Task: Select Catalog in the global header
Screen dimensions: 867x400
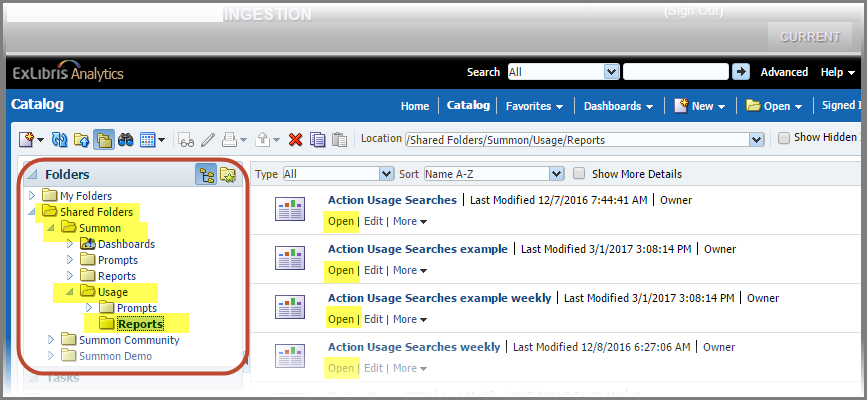Action: click(x=468, y=105)
